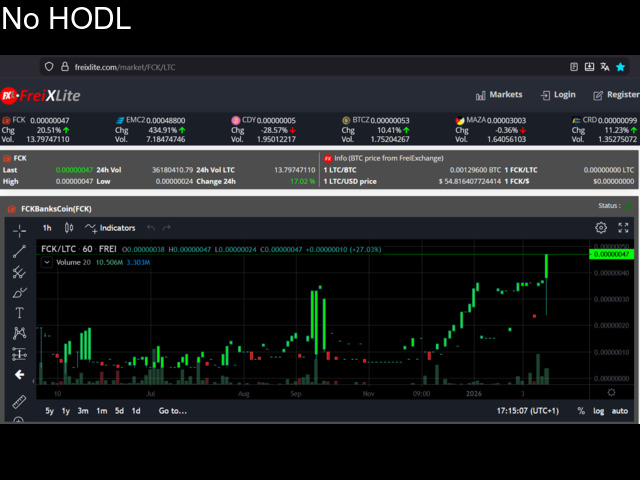Open the Markets page
The image size is (640, 480).
pyautogui.click(x=499, y=95)
